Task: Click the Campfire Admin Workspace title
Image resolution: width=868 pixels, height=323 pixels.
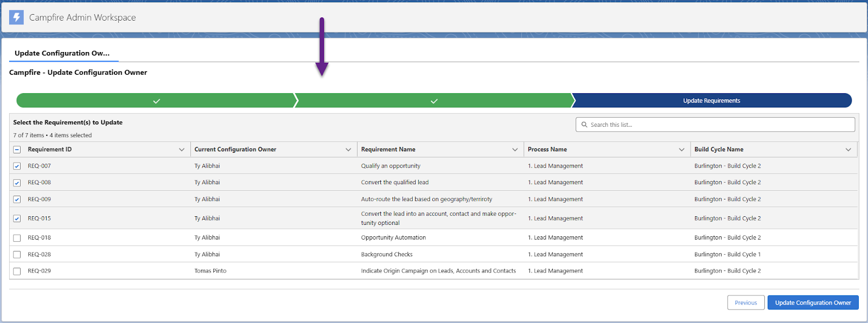Action: click(x=82, y=17)
